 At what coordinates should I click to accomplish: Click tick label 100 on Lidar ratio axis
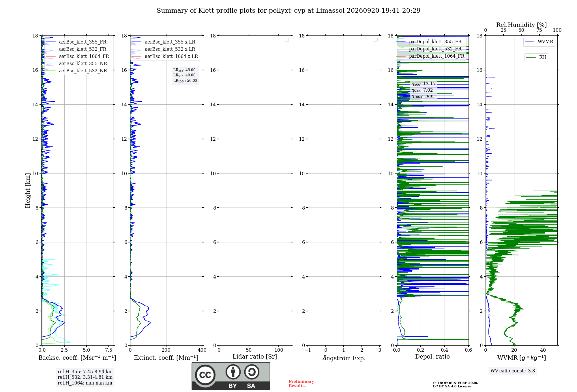279,350
